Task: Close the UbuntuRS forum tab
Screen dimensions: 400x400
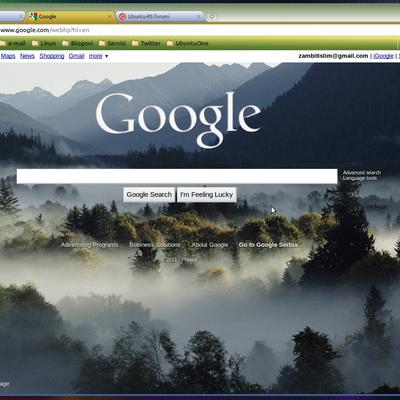Action: coord(199,16)
